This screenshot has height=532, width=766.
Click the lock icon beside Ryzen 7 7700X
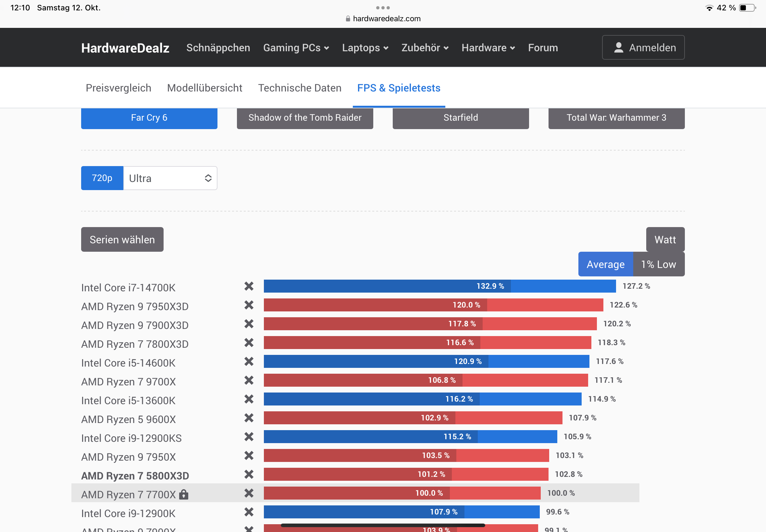(184, 494)
